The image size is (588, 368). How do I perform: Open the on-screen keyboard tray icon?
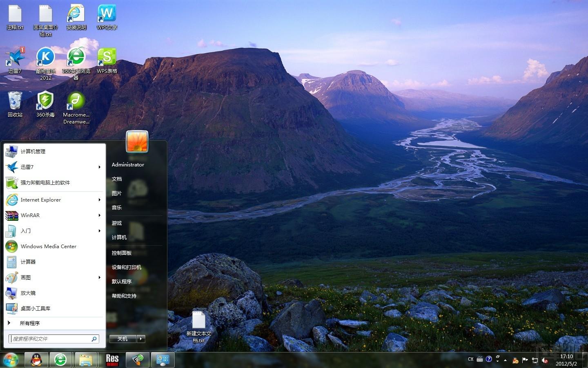(480, 359)
